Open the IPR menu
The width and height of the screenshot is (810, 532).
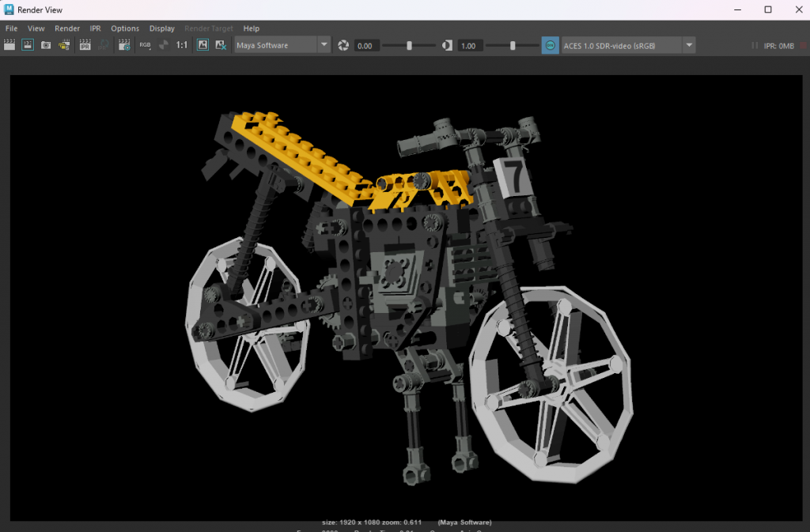[x=95, y=28]
